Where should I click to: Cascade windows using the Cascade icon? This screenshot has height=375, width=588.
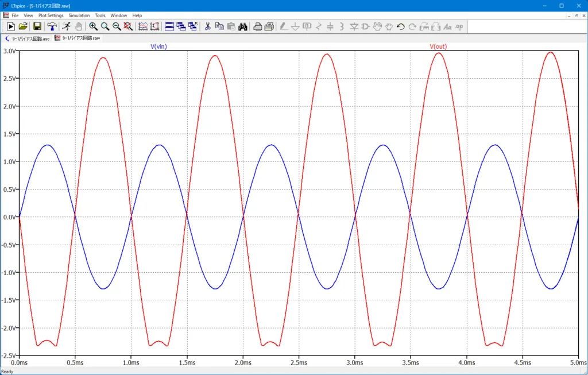coord(181,26)
